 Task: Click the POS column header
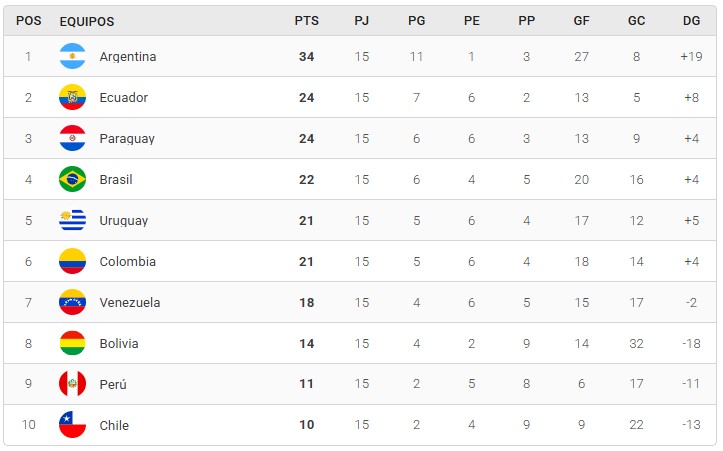tap(29, 21)
